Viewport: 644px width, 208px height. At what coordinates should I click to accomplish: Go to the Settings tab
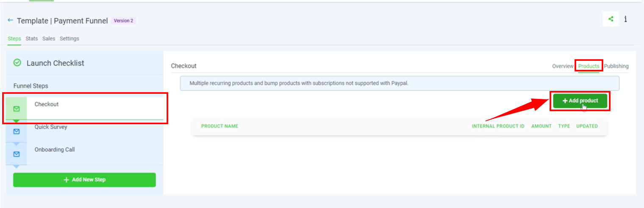click(69, 38)
